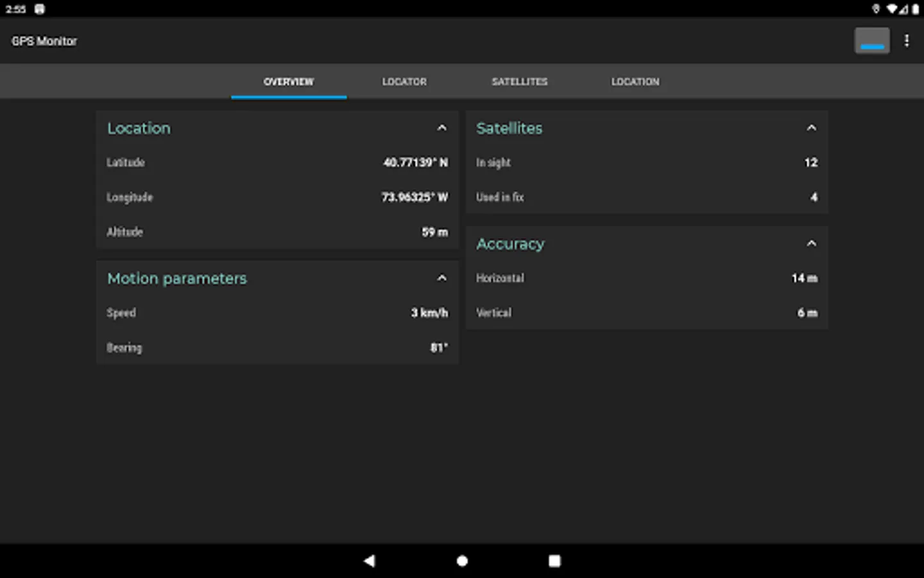This screenshot has width=924, height=578.
Task: Select the longitude value 73.96325° W
Action: tap(415, 197)
